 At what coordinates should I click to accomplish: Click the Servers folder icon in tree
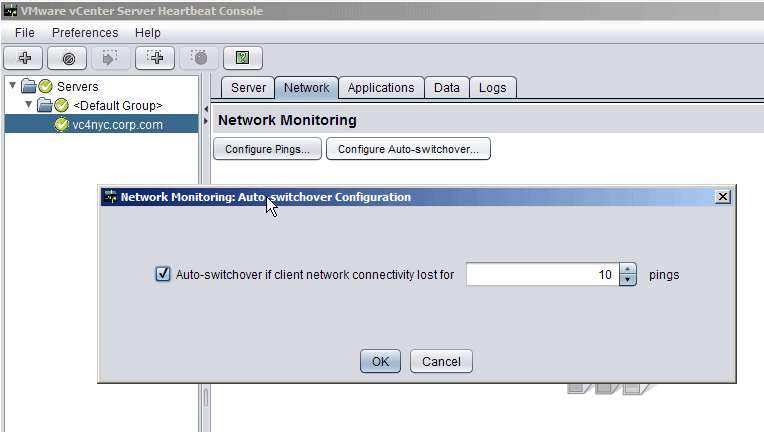pyautogui.click(x=30, y=87)
